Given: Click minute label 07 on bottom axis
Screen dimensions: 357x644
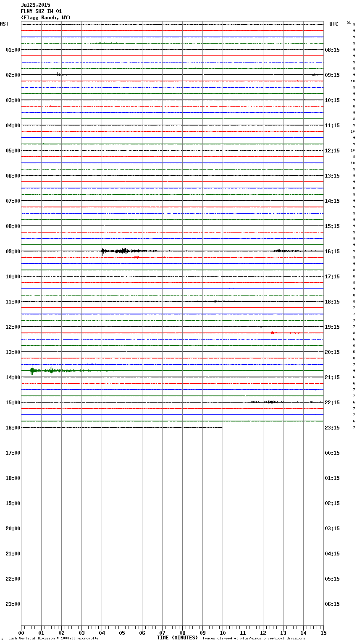Looking at the screenshot, I should coord(162,633).
